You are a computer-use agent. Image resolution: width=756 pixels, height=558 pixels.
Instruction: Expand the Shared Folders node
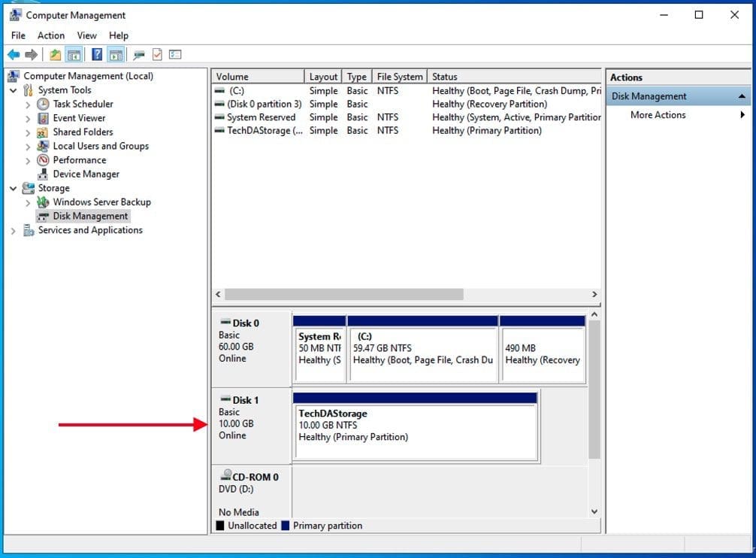[28, 132]
